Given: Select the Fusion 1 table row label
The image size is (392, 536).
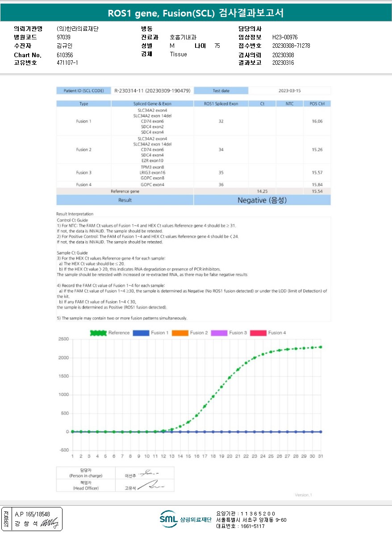Looking at the screenshot, I should [83, 121].
